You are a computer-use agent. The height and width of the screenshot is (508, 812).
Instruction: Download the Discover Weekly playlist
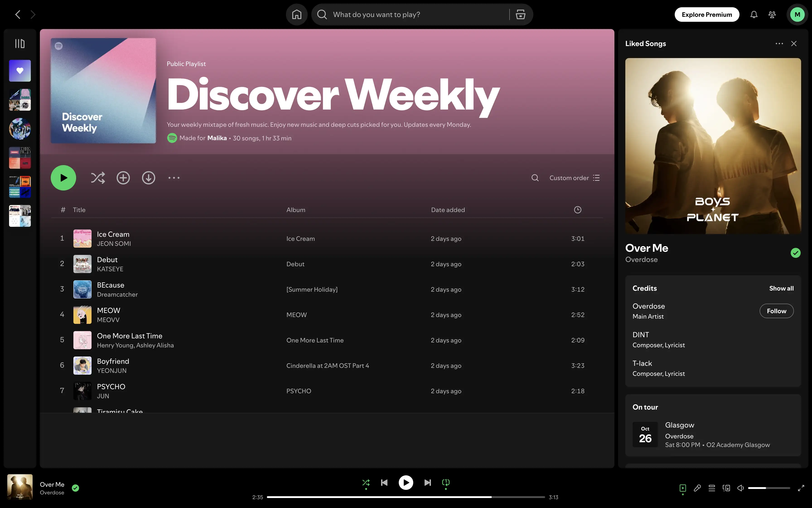pyautogui.click(x=148, y=178)
